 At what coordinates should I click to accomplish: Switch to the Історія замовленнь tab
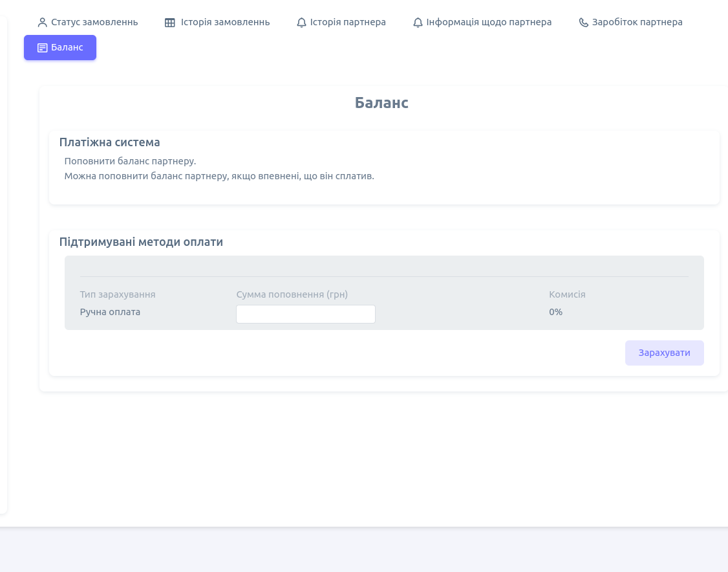coord(225,23)
